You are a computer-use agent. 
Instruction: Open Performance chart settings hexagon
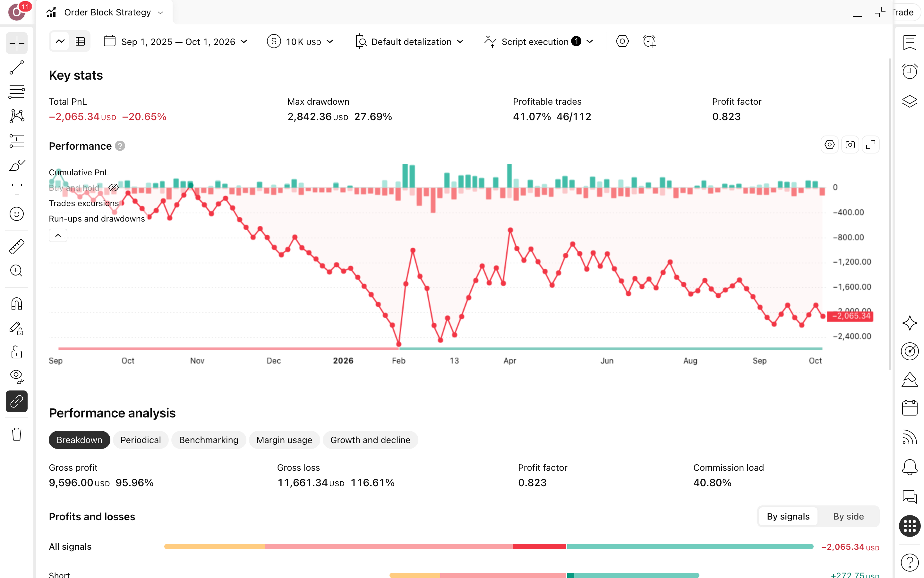[x=829, y=145]
